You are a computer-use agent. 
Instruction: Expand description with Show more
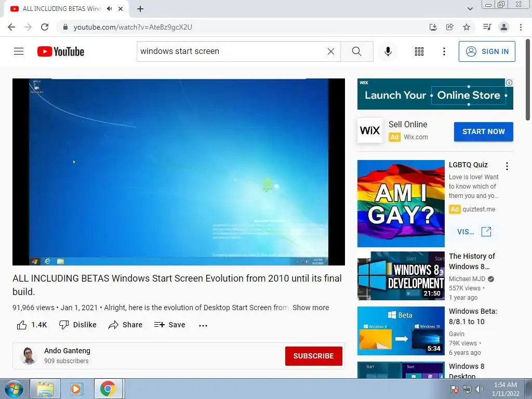pos(311,308)
